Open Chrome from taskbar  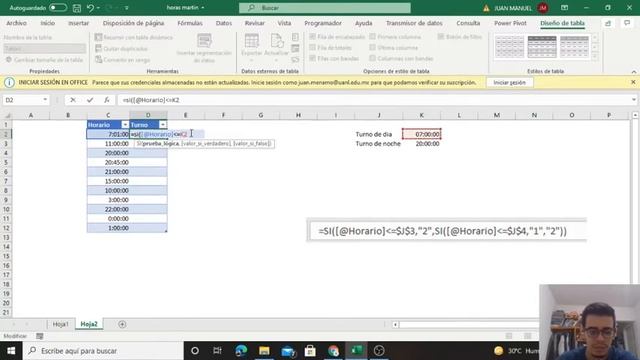(333, 351)
